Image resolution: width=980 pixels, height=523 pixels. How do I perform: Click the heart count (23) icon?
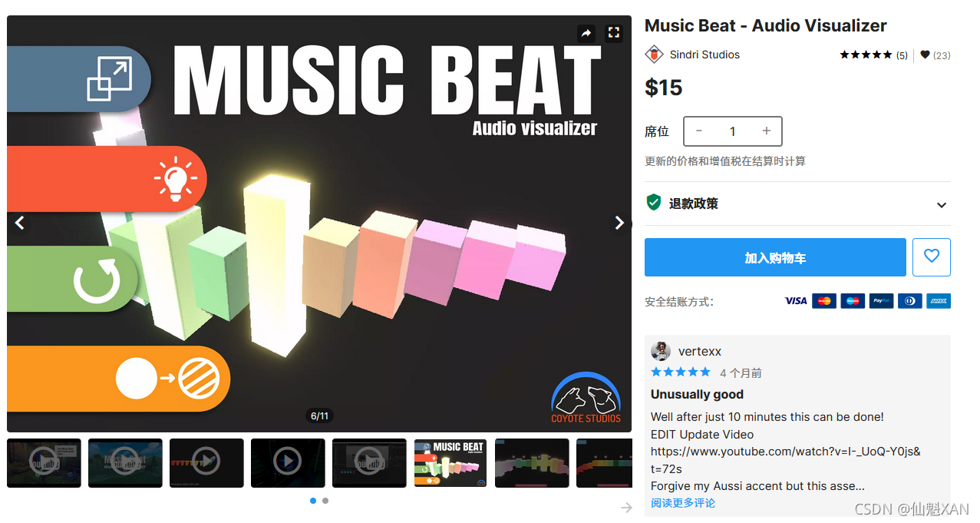point(925,55)
